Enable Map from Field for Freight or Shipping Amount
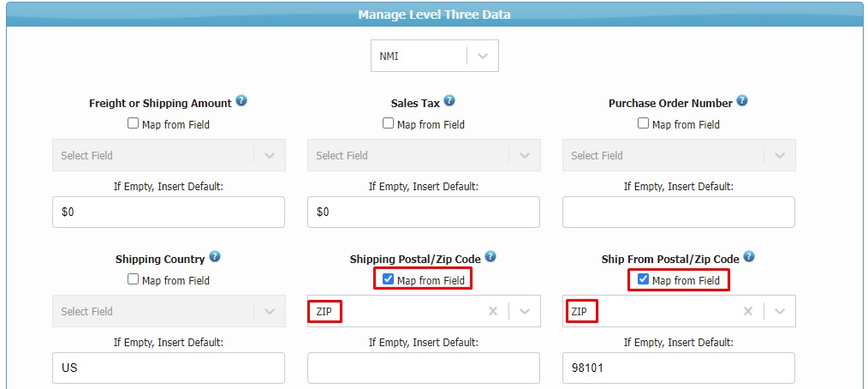 [x=133, y=123]
